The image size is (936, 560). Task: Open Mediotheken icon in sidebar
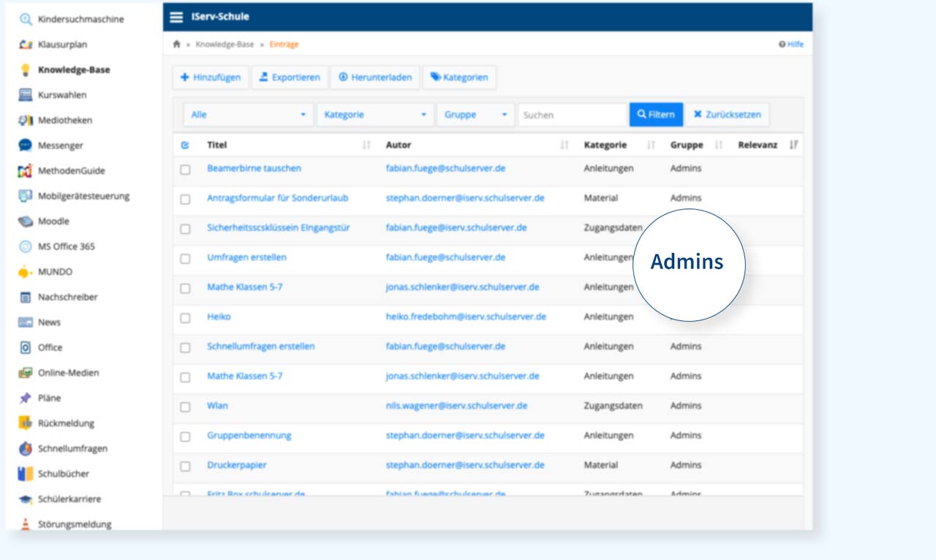pos(26,121)
